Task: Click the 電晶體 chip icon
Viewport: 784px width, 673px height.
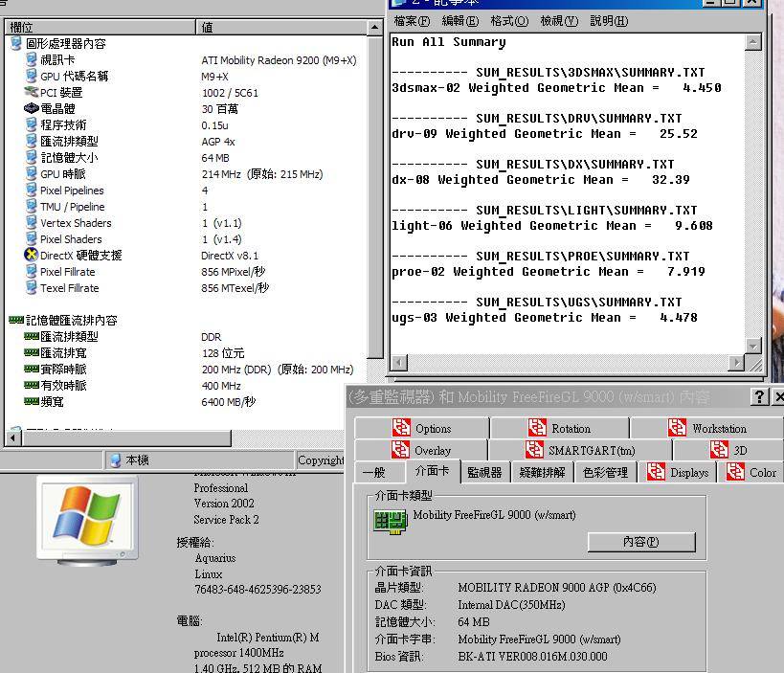Action: pos(32,108)
